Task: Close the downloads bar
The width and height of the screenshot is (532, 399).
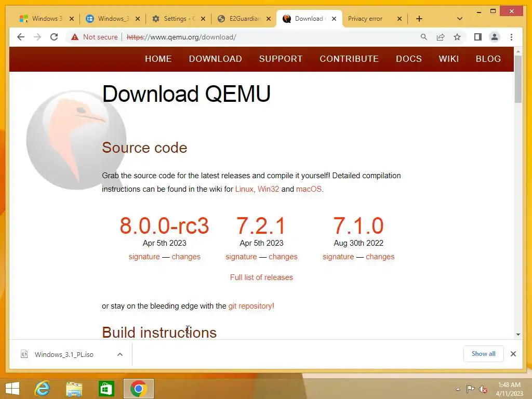Action: [513, 354]
